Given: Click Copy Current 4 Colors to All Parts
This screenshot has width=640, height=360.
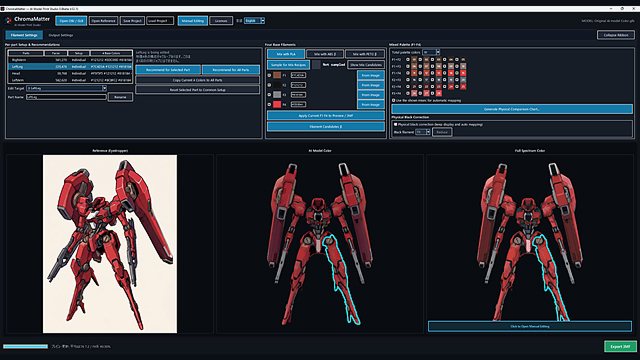Looking at the screenshot, I should (x=198, y=80).
